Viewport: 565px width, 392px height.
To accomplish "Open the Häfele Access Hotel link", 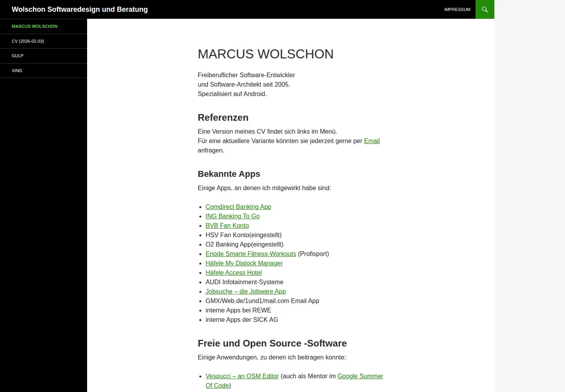I will pyautogui.click(x=233, y=272).
